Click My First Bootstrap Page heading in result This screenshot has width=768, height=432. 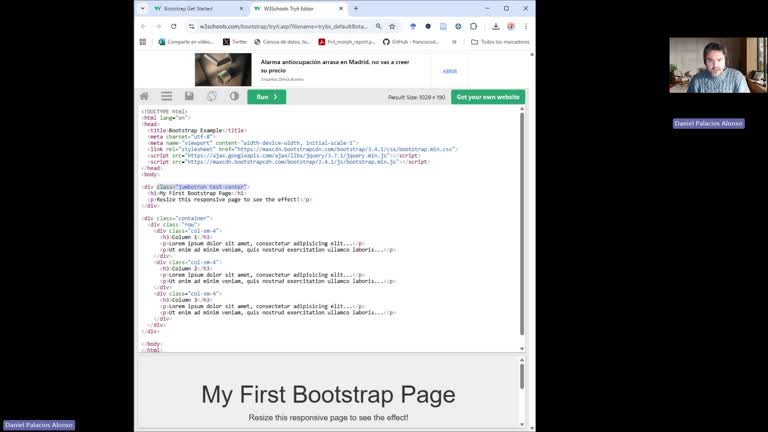coord(328,394)
